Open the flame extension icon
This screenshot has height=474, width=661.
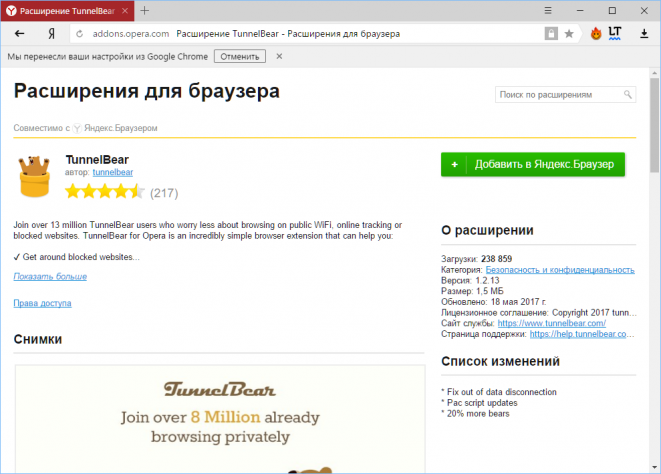point(596,34)
